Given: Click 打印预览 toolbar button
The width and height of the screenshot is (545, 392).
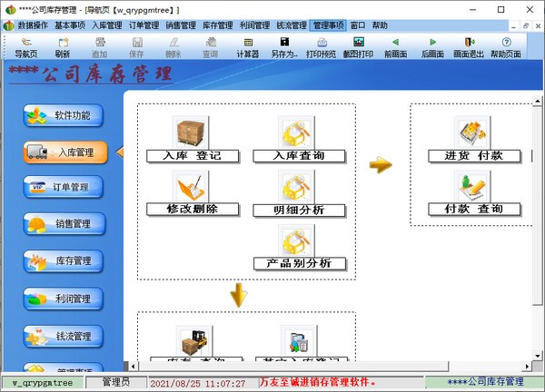Looking at the screenshot, I should [321, 47].
